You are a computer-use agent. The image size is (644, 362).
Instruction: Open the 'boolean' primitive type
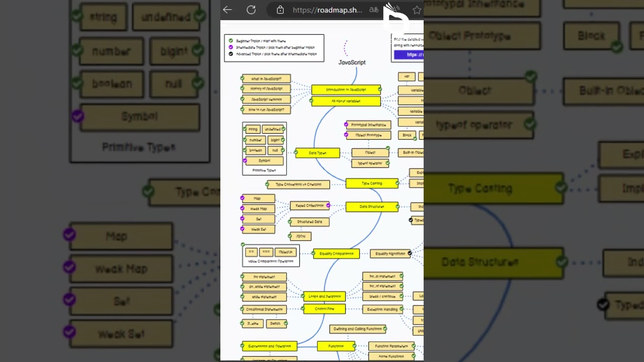tap(256, 150)
